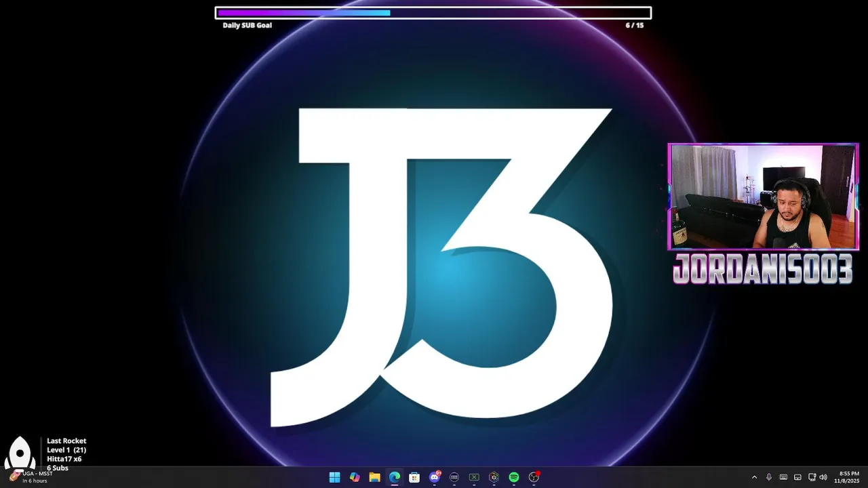The image size is (868, 488).
Task: Open the colorful ring power icon app
Action: 494,477
